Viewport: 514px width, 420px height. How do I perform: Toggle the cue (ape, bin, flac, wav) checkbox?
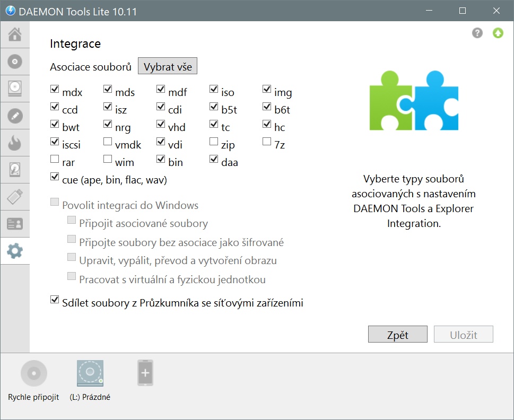coord(55,176)
